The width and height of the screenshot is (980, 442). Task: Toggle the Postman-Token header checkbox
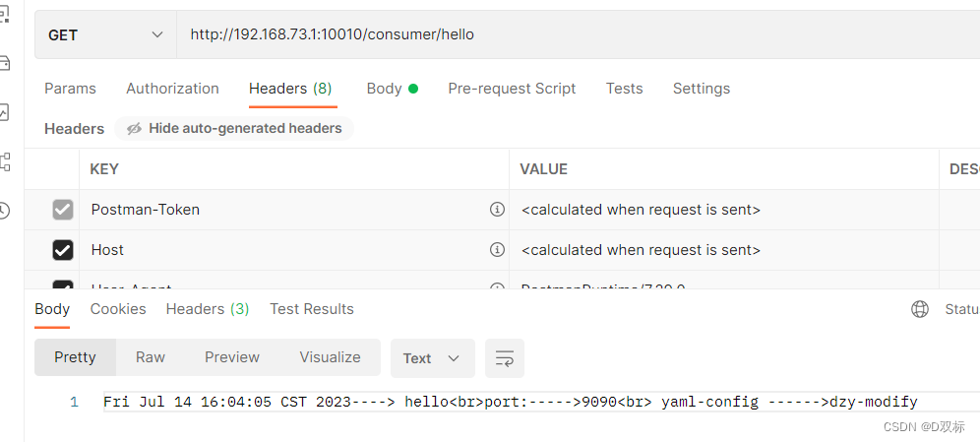pyautogui.click(x=63, y=210)
